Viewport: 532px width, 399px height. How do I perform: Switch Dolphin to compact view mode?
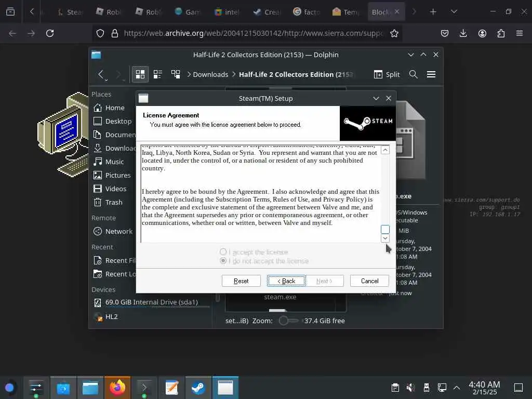[x=158, y=74]
